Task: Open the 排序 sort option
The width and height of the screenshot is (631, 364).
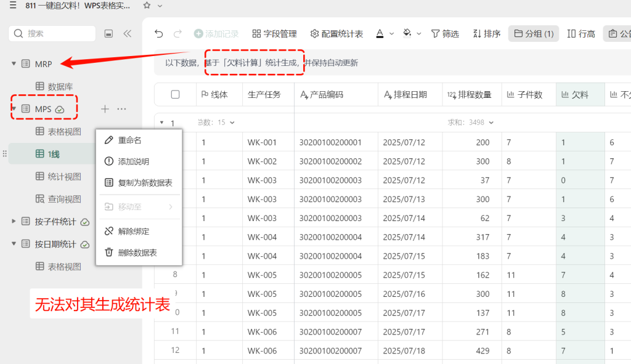Action: (487, 34)
